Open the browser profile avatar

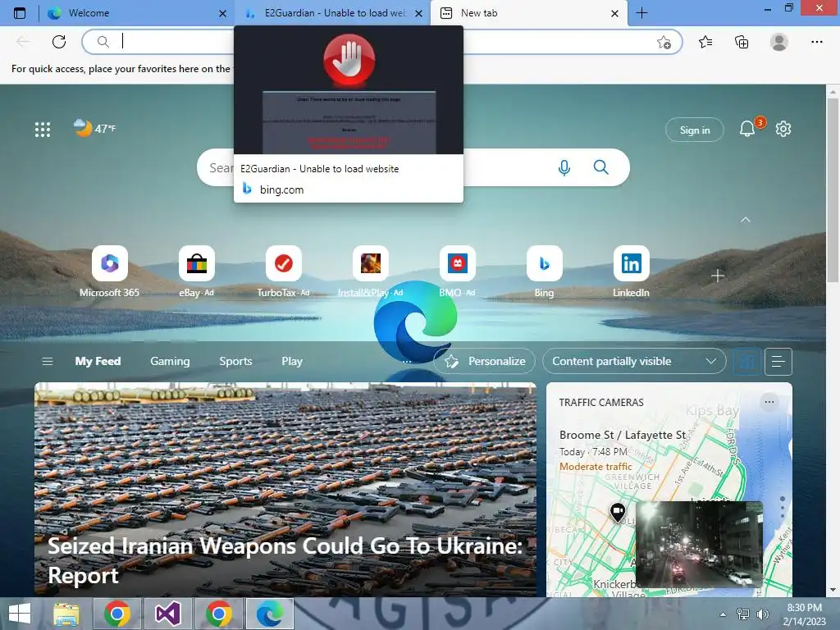(x=779, y=42)
